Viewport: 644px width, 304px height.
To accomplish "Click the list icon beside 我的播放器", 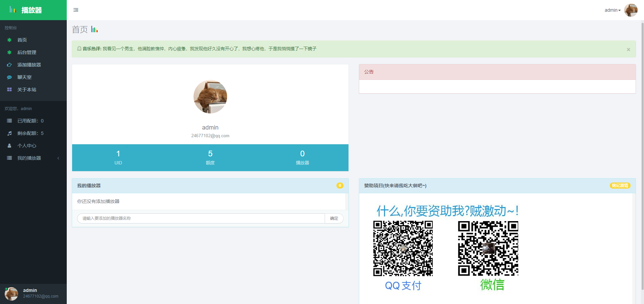I will click(9, 158).
